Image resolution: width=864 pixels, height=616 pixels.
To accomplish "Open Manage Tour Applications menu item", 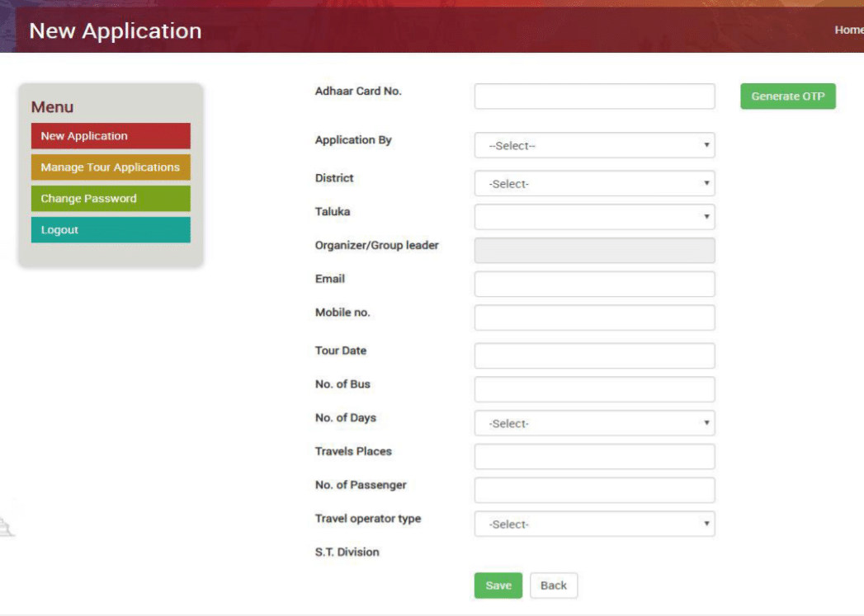I will click(111, 167).
